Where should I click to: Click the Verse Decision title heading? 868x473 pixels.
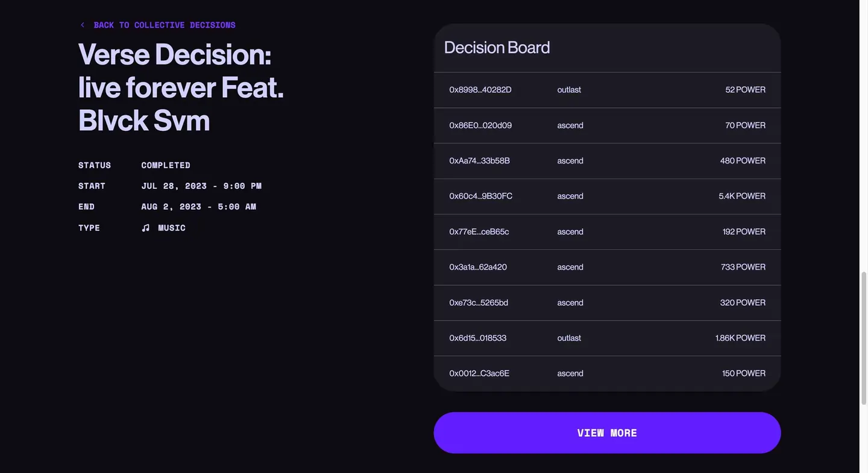(x=181, y=87)
